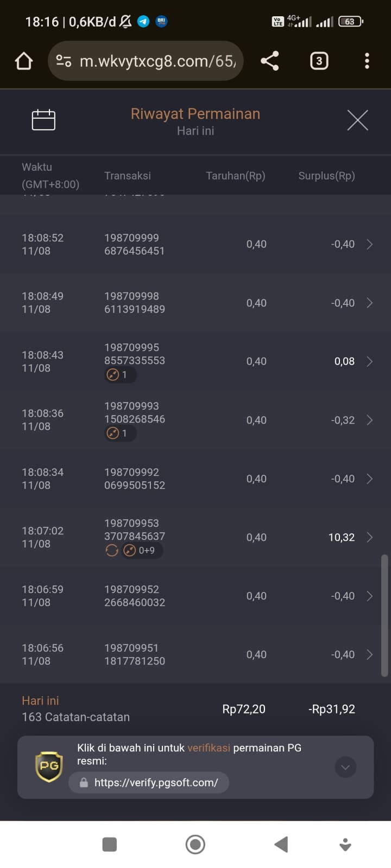Expand the 18:06:56 transaction row

(195, 654)
